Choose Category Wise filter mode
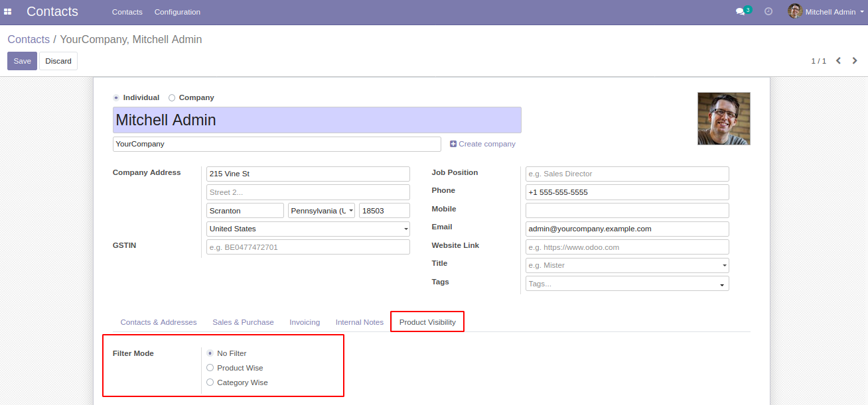This screenshot has height=405, width=868. [x=210, y=382]
